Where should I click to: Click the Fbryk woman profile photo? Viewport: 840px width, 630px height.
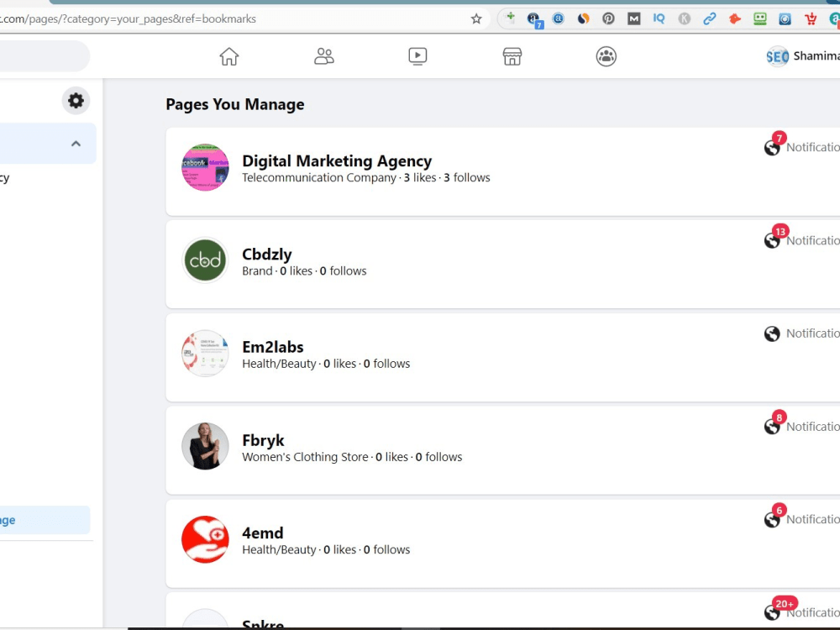point(205,446)
